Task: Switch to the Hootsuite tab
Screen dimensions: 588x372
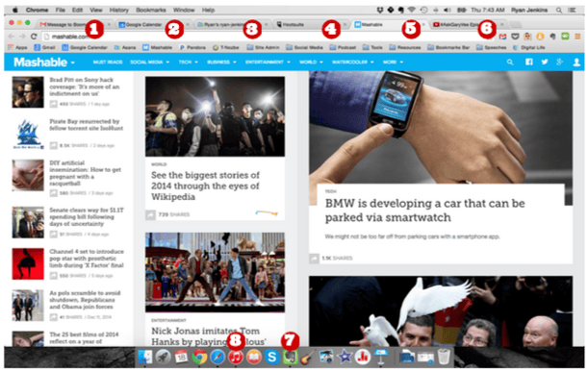Action: pos(309,25)
